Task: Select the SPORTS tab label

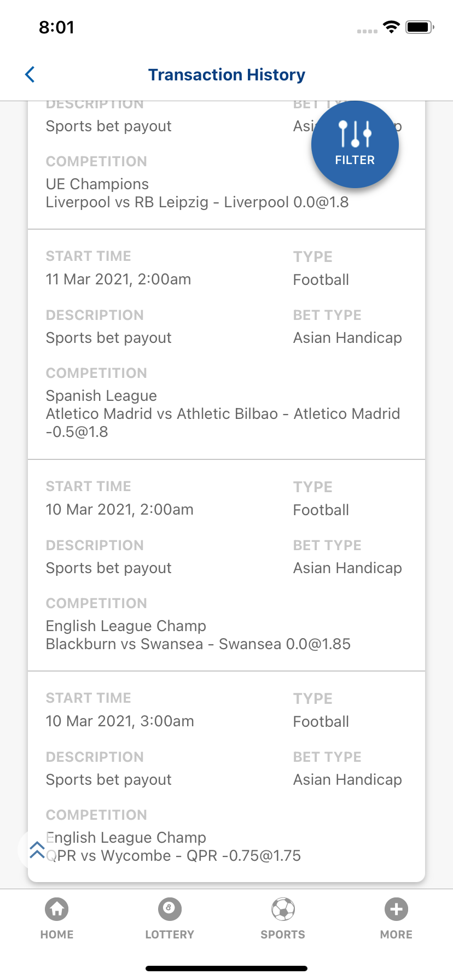Action: click(x=283, y=935)
